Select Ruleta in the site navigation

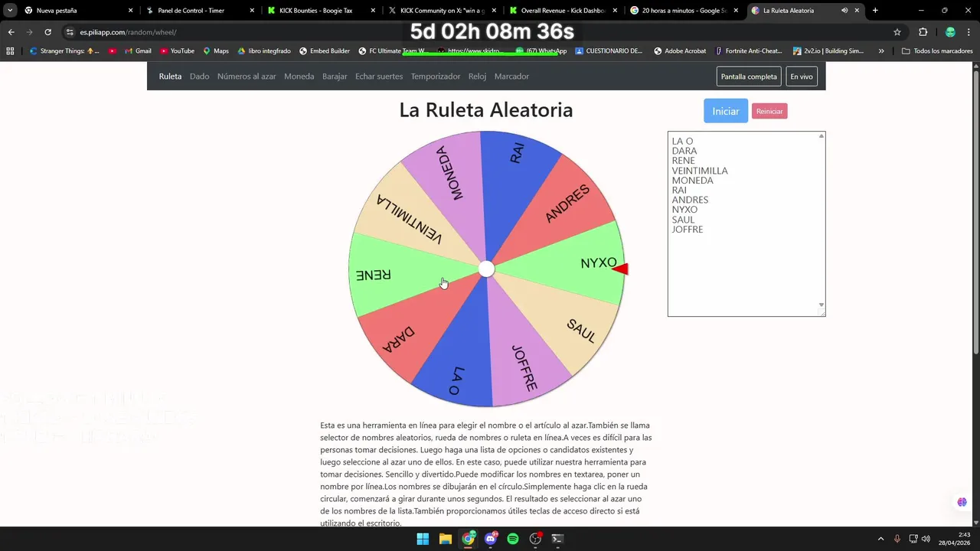click(x=170, y=77)
